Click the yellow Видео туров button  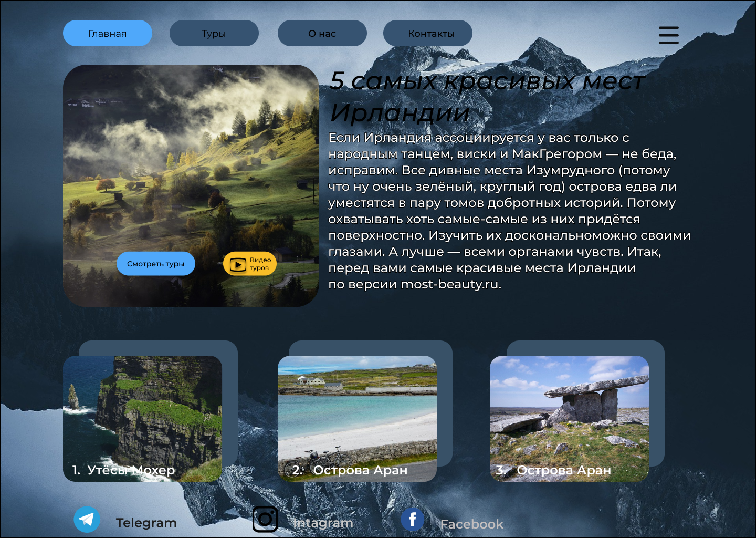click(x=250, y=264)
